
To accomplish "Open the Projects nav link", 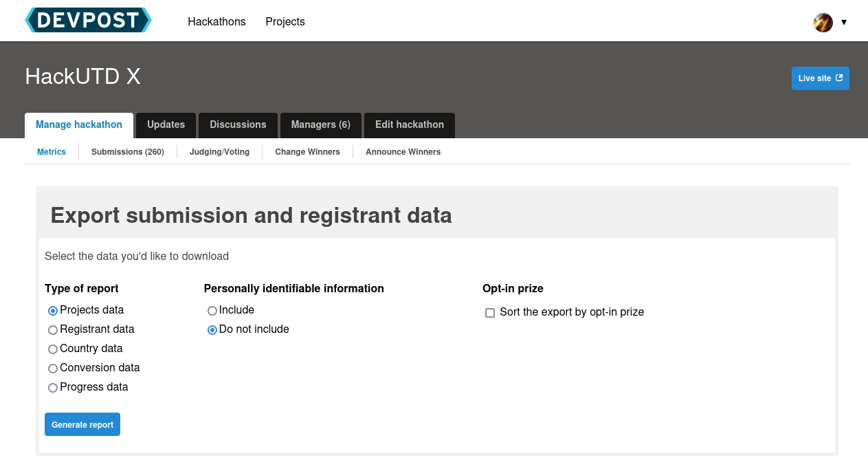I will tap(285, 21).
